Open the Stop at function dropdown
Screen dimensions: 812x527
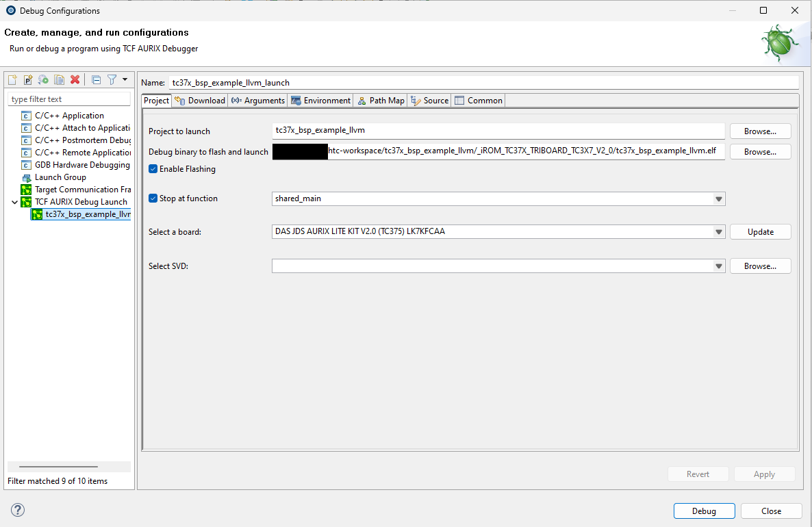click(718, 198)
